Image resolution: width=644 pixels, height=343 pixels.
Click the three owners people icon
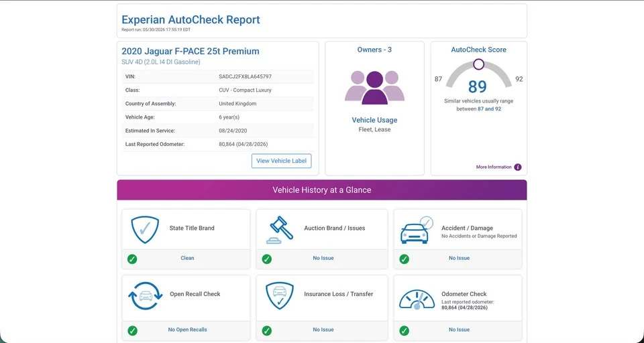pos(374,87)
